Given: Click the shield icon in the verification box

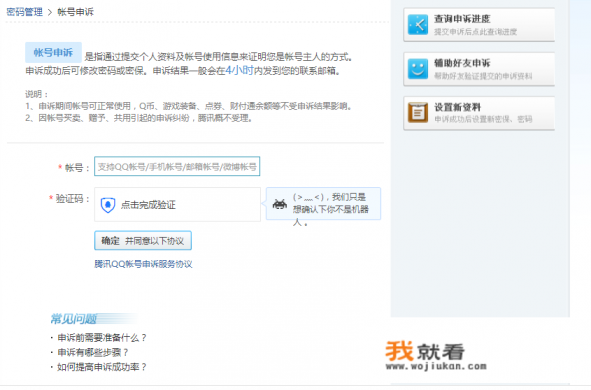Looking at the screenshot, I should coord(108,205).
